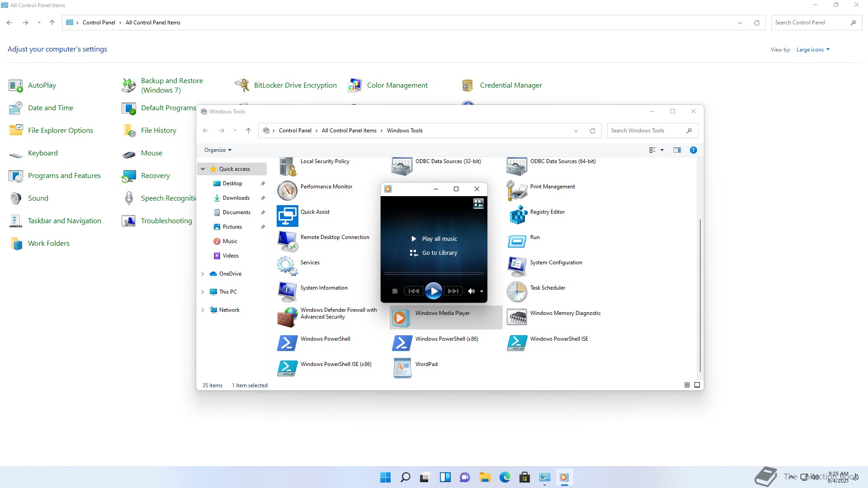Open address history dropdown in Windows Tools

pos(576,131)
